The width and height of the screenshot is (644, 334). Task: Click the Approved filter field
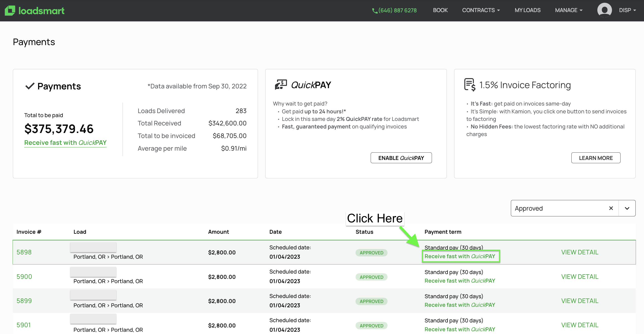pyautogui.click(x=573, y=208)
